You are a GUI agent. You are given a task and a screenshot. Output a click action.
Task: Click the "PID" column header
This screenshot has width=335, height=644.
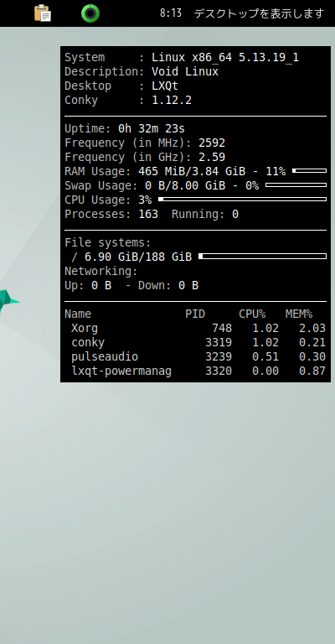(x=195, y=314)
